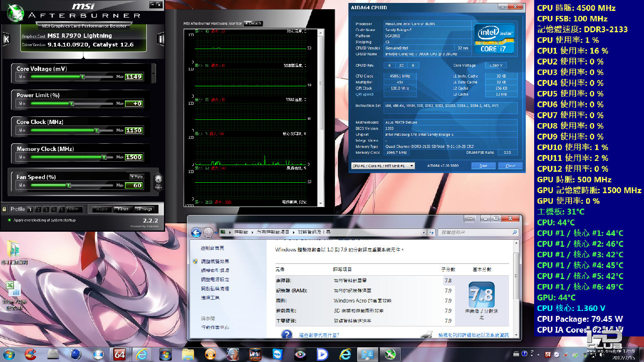This screenshot has width=644, height=362.
Task: Expand the 所有控制台項目 breadcrumb arrow
Action: 293,232
